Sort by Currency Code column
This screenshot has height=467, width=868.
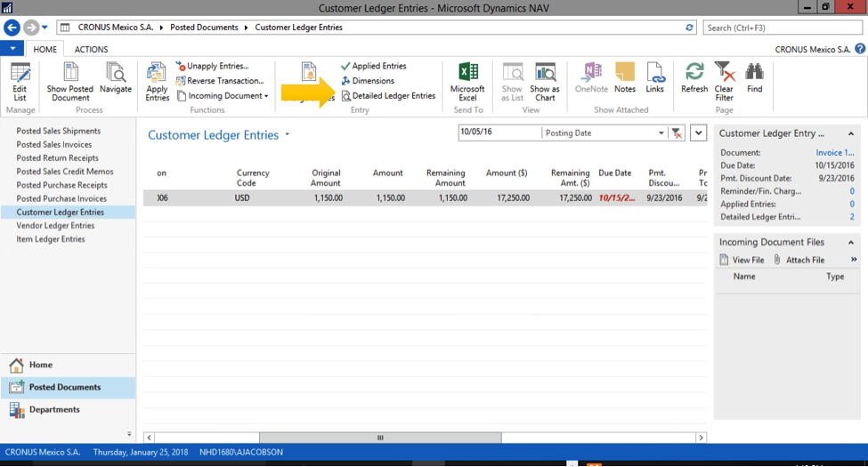click(x=253, y=178)
